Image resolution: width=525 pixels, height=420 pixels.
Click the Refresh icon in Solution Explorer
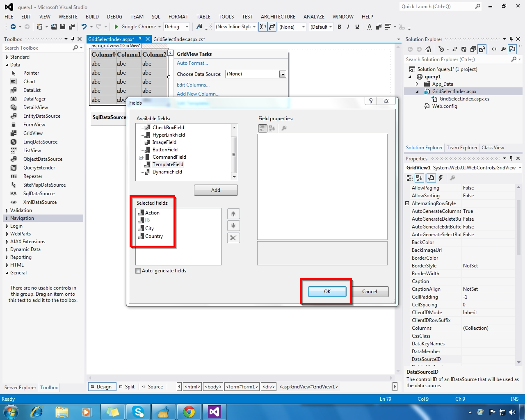(463, 49)
